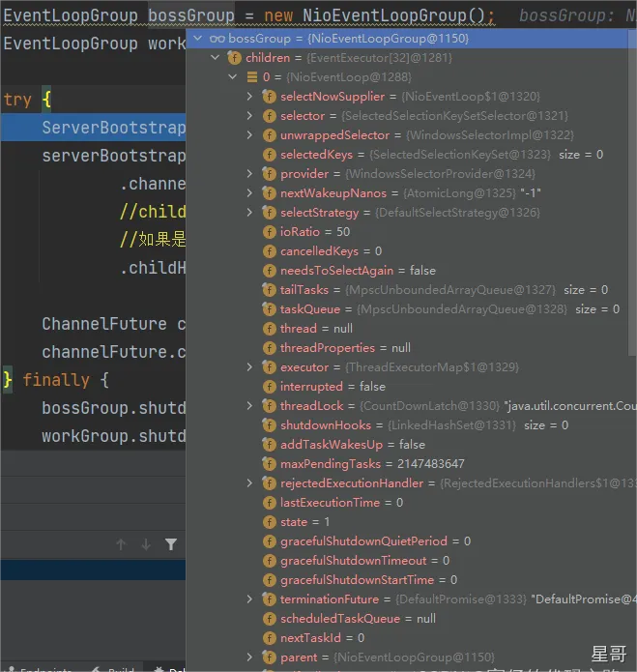Click the array element icon for index 0

click(252, 77)
